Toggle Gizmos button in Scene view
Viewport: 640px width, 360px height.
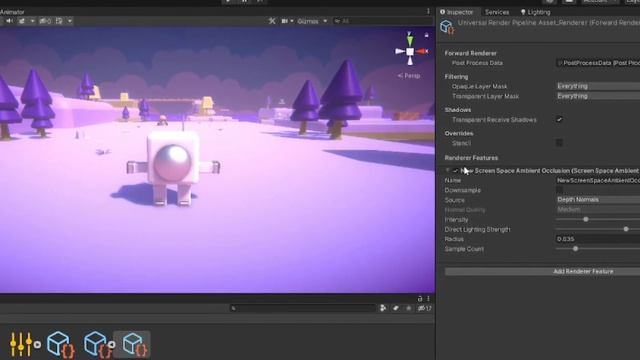point(308,21)
